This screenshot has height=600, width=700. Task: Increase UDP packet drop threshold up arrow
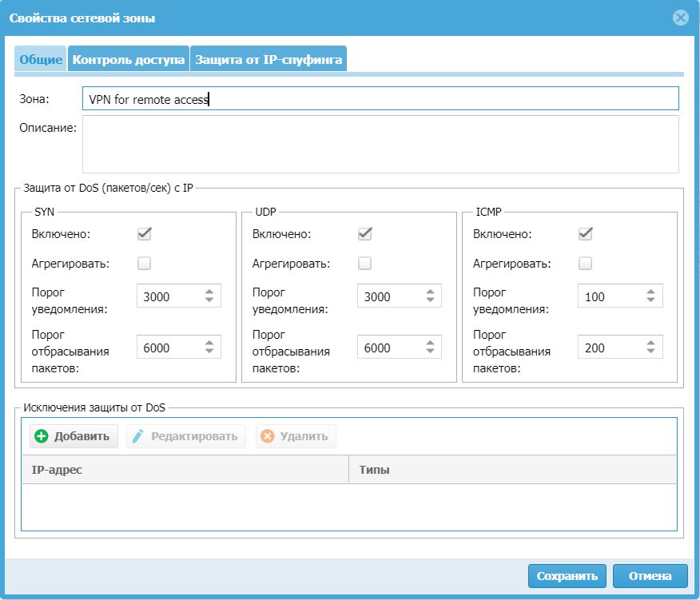point(430,343)
